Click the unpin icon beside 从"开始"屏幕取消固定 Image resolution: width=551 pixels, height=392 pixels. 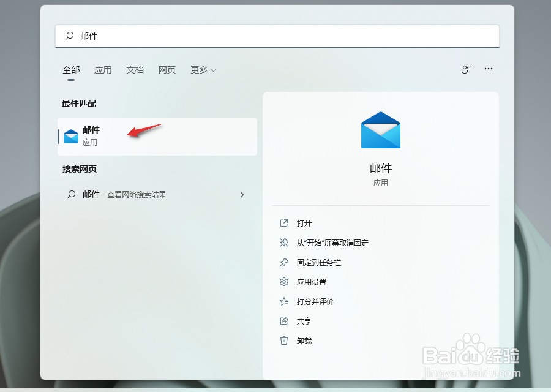pyautogui.click(x=284, y=243)
